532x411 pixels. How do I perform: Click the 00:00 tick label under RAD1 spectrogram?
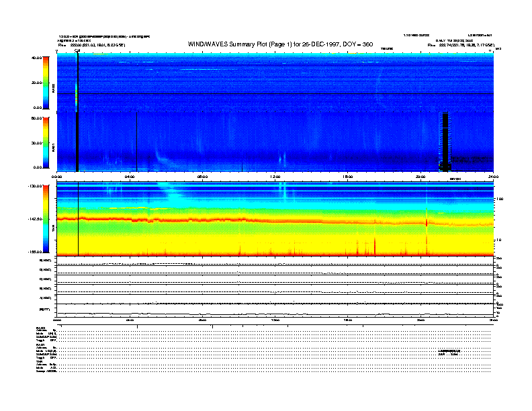[56, 177]
